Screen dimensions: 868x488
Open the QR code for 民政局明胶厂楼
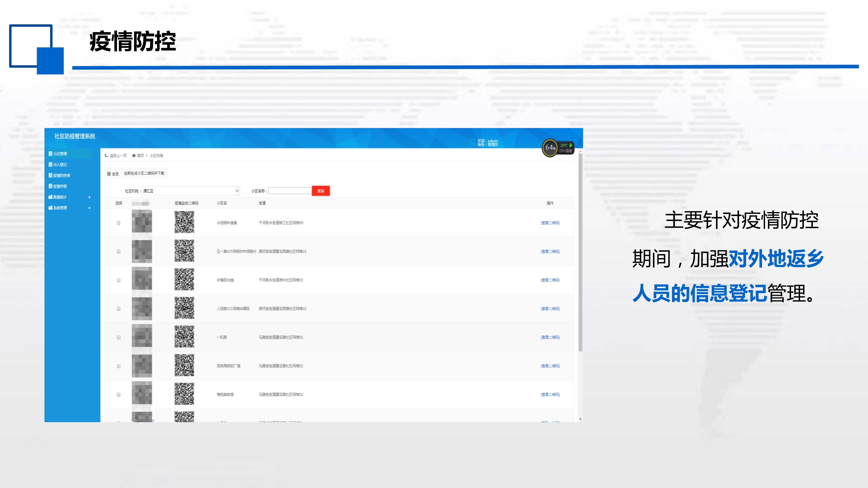pos(184,365)
